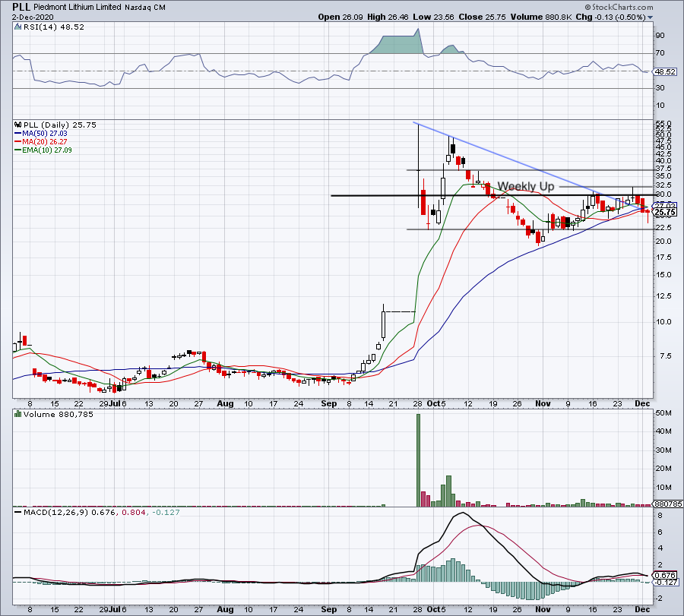The width and height of the screenshot is (684, 616).
Task: Click the 8 label on MACD axis
Action: click(660, 515)
